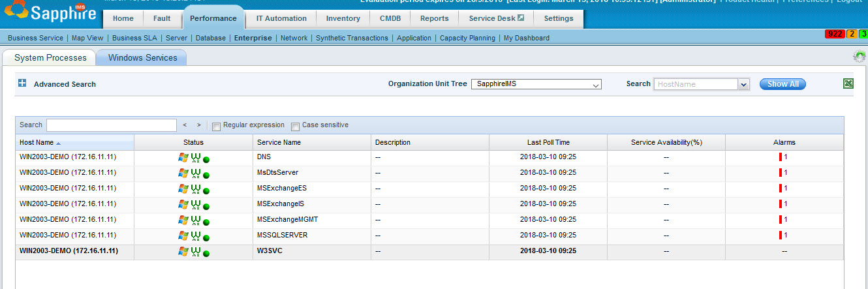Click the orange 2 alarm counter
This screenshot has height=289, width=868.
[852, 34]
